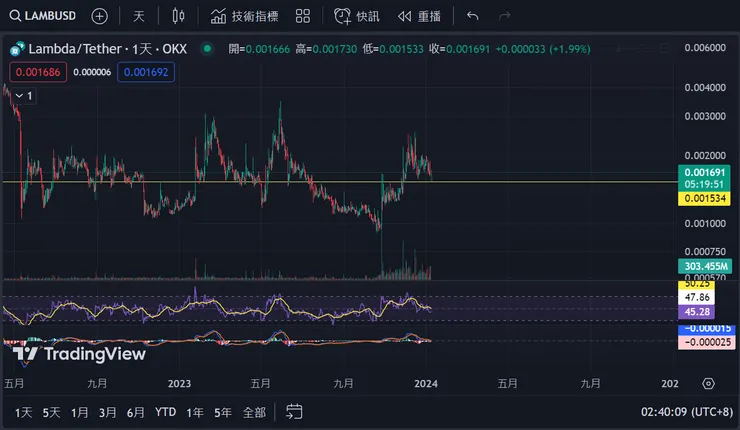This screenshot has height=430, width=740.
Task: Open chart settings gear on time axis
Action: pyautogui.click(x=708, y=383)
